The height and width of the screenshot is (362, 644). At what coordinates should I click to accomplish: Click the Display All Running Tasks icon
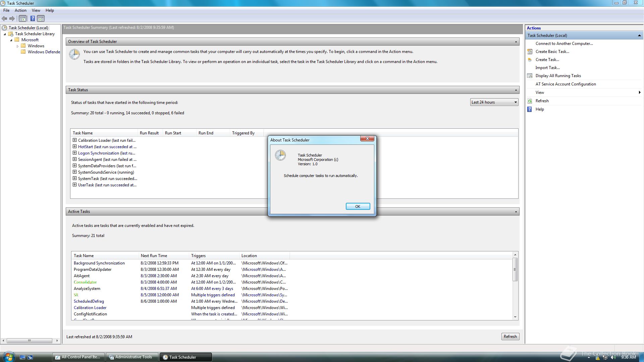[530, 76]
